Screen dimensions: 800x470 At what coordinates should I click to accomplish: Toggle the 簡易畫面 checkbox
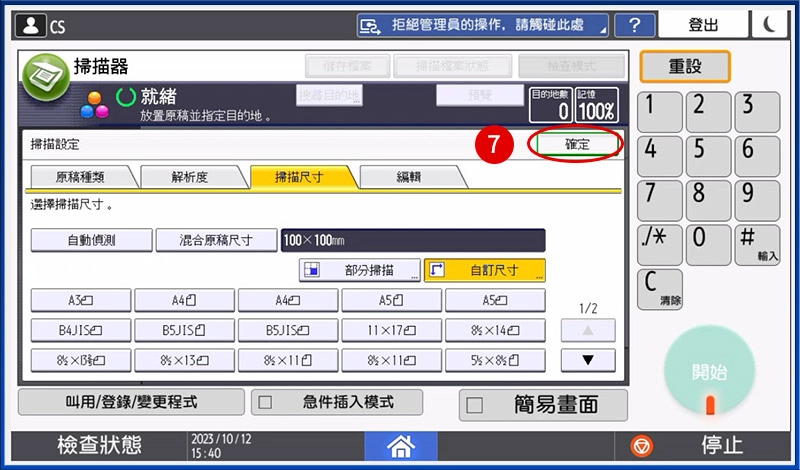[475, 405]
